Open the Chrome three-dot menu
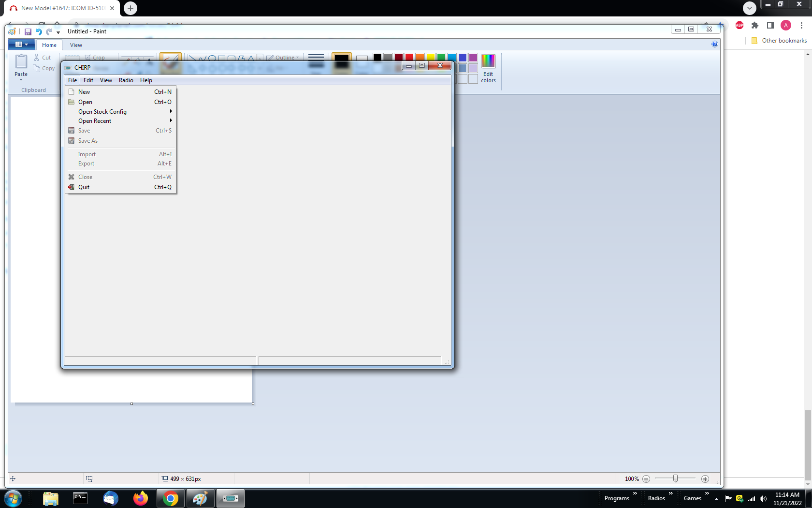This screenshot has width=812, height=508. [801, 25]
